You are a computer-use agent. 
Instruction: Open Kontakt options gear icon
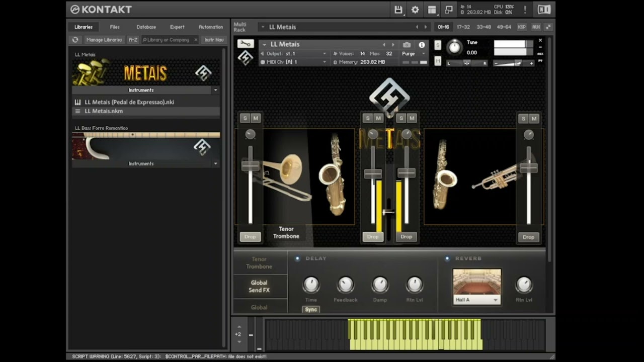pos(415,10)
